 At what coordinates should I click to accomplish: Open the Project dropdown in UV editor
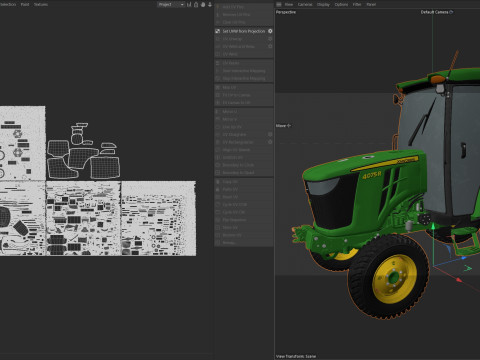pyautogui.click(x=171, y=4)
